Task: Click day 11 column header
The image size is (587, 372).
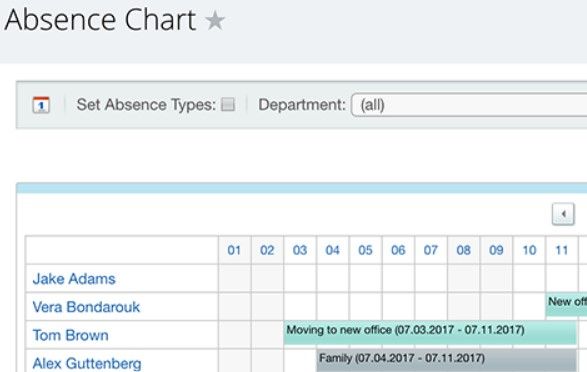Action: coord(562,250)
